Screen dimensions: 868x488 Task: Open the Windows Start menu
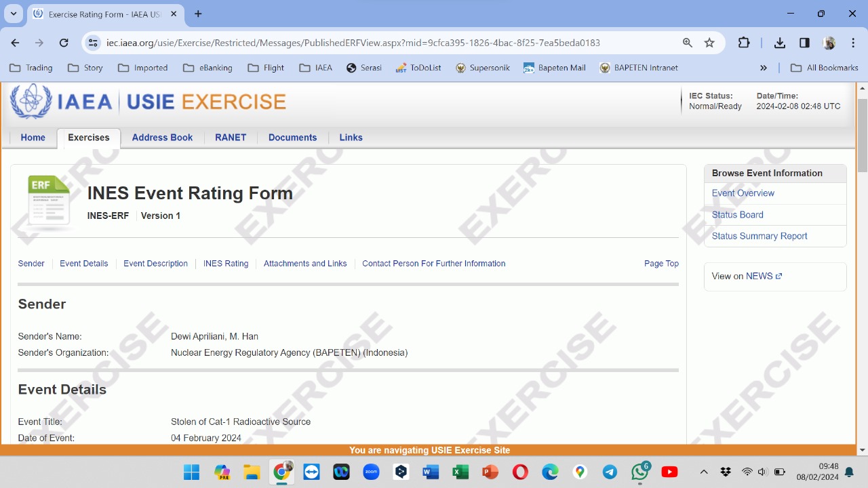coord(192,472)
